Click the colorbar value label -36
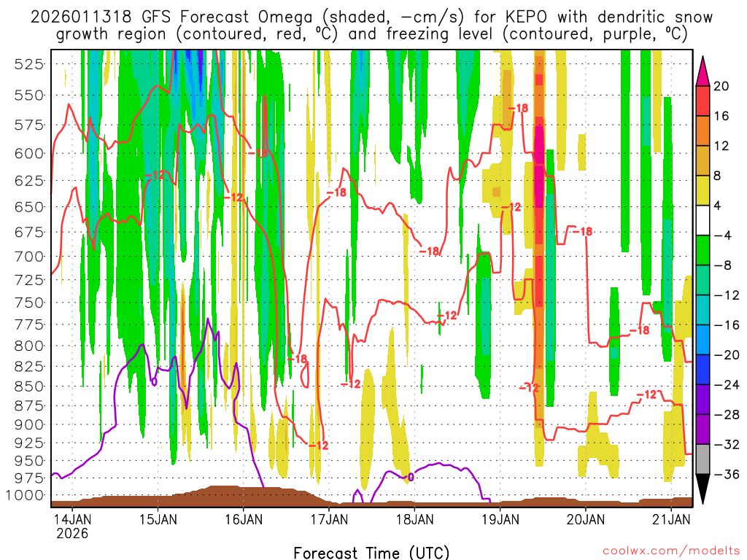Image resolution: width=747 pixels, height=560 pixels. tap(727, 474)
